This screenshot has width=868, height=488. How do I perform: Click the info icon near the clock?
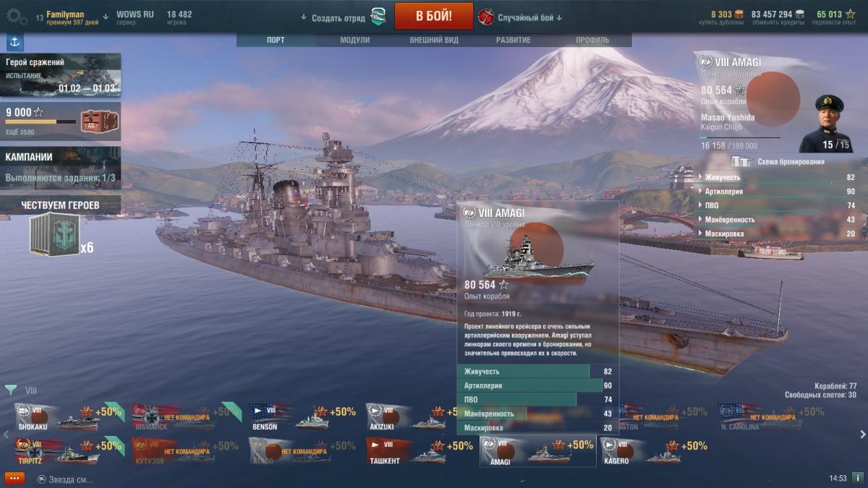(857, 478)
